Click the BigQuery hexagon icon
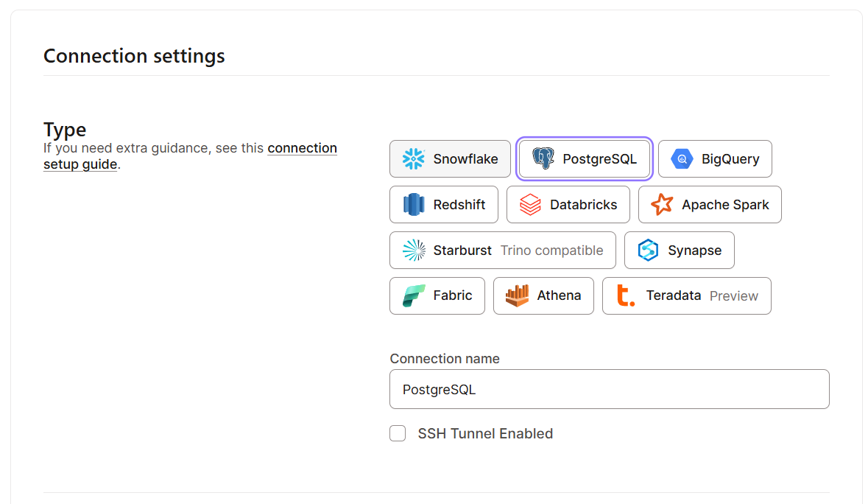 pos(682,159)
